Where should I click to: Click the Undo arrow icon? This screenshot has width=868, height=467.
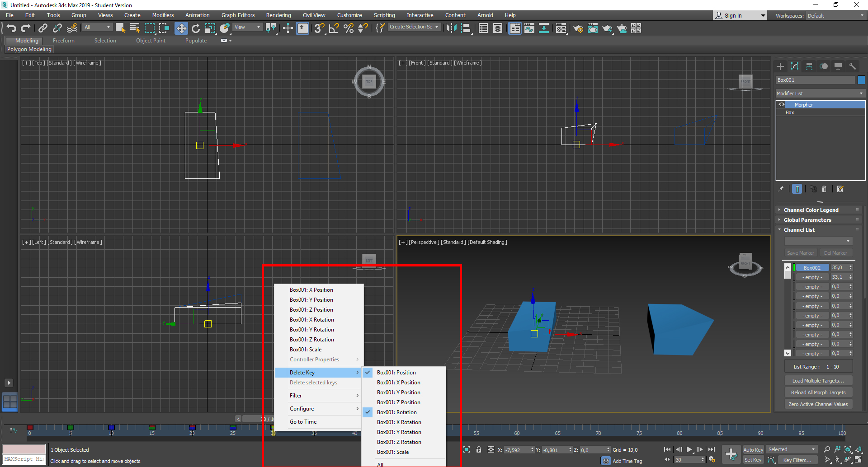click(x=11, y=28)
